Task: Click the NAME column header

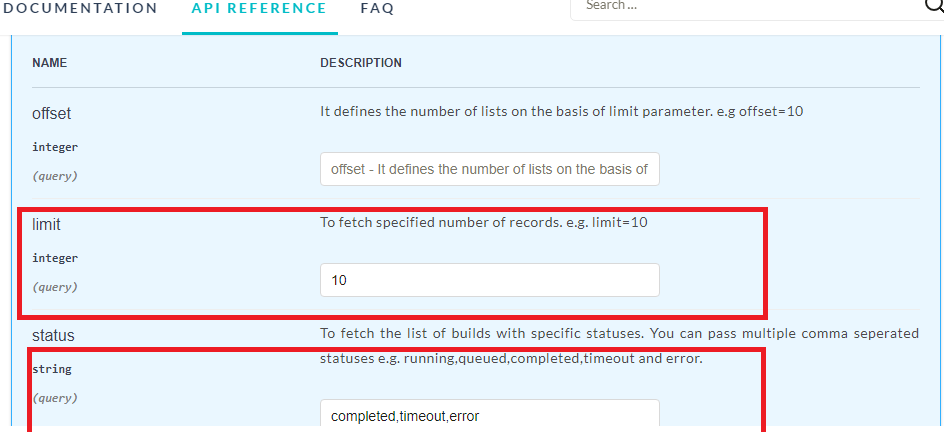Action: tap(49, 63)
